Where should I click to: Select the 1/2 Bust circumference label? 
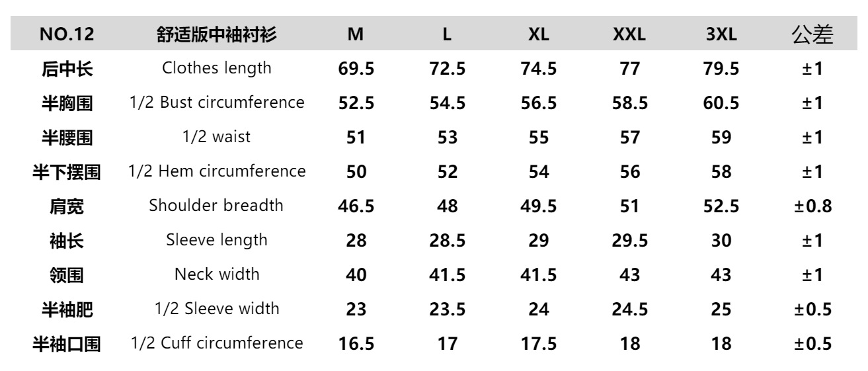click(217, 103)
